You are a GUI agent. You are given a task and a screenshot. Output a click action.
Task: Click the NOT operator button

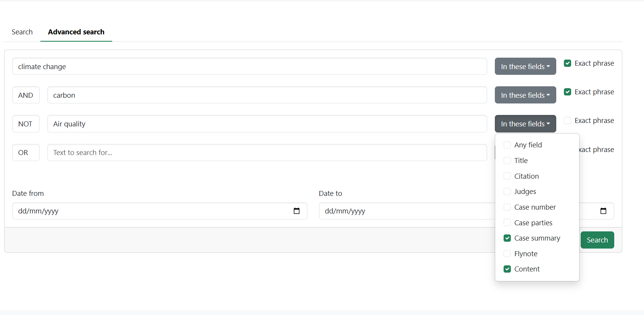26,124
